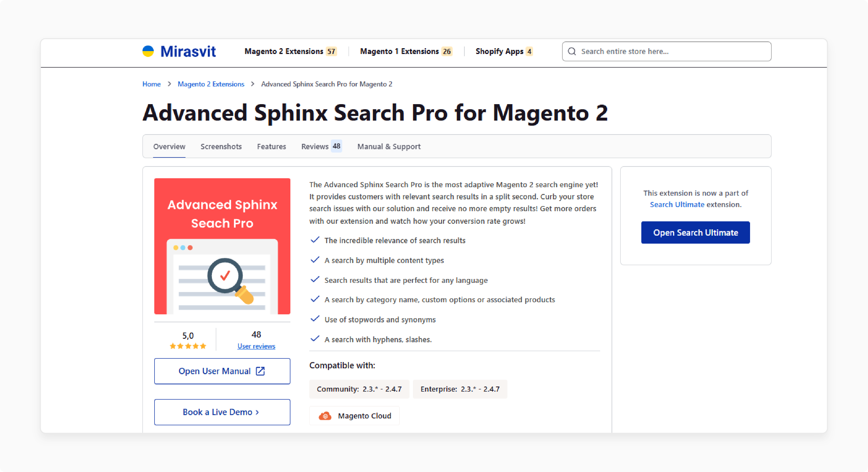This screenshot has width=868, height=472.
Task: Select the Overview tab
Action: click(169, 146)
